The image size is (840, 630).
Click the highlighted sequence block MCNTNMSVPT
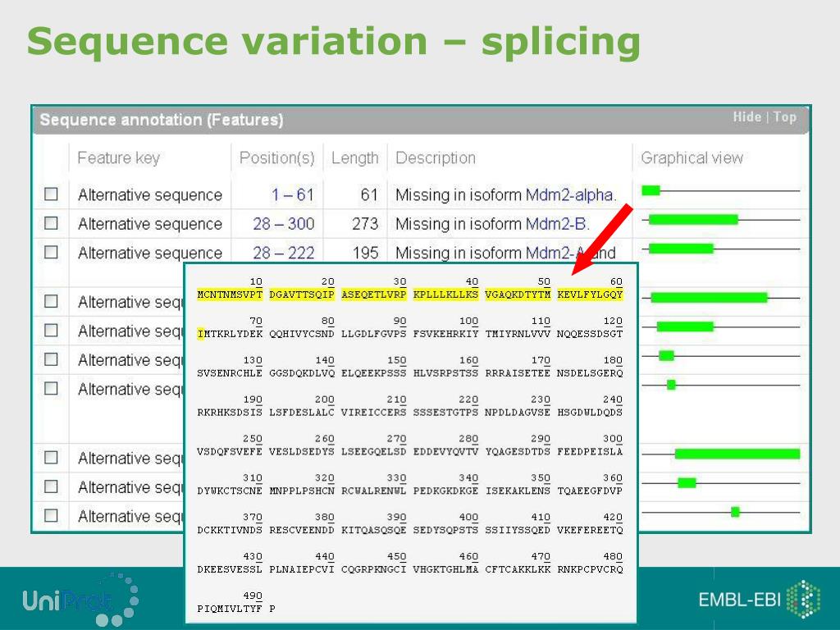click(x=230, y=294)
